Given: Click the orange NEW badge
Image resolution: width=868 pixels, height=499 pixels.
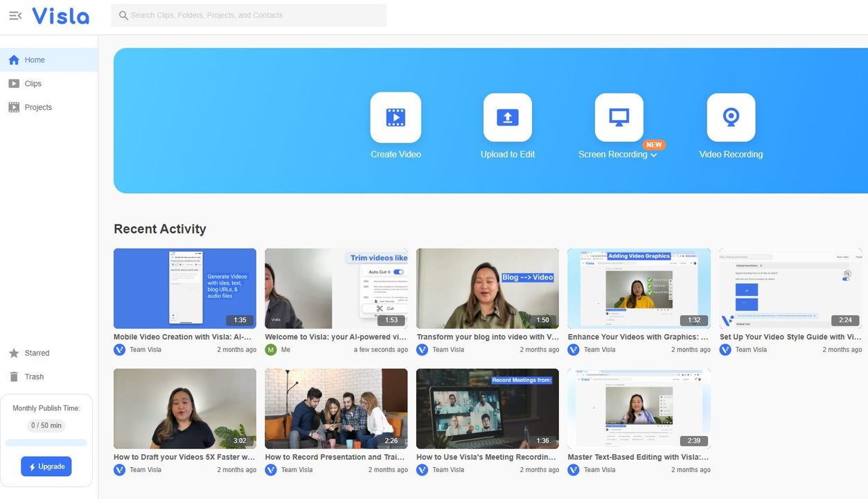Looking at the screenshot, I should coord(654,145).
